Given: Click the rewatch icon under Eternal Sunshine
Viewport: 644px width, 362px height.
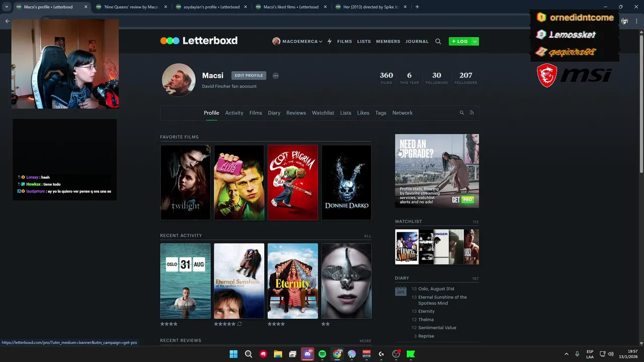Looking at the screenshot, I should tap(239, 324).
